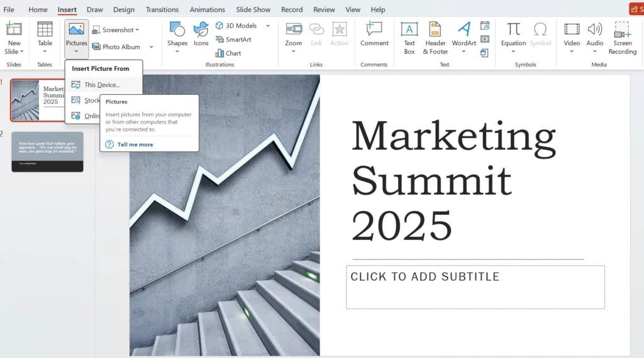Open the Photo Album dropdown arrow

pyautogui.click(x=151, y=47)
